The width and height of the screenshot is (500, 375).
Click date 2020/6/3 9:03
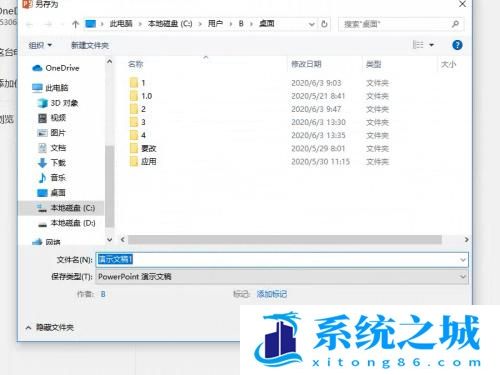316,83
